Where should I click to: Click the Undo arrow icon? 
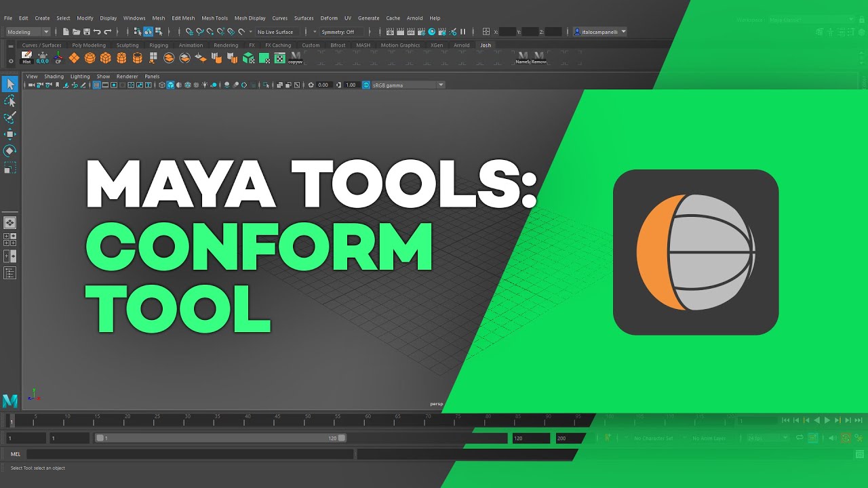(x=97, y=32)
